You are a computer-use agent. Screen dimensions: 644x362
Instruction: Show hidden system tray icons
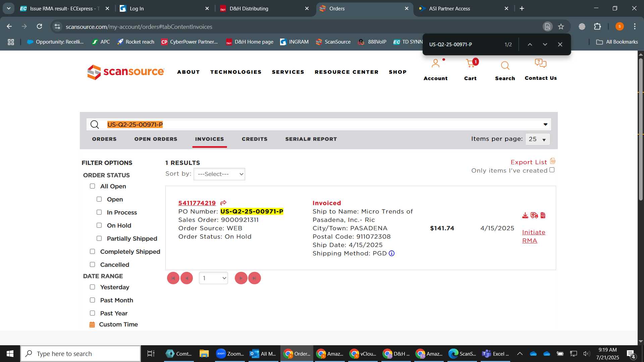tap(520, 354)
